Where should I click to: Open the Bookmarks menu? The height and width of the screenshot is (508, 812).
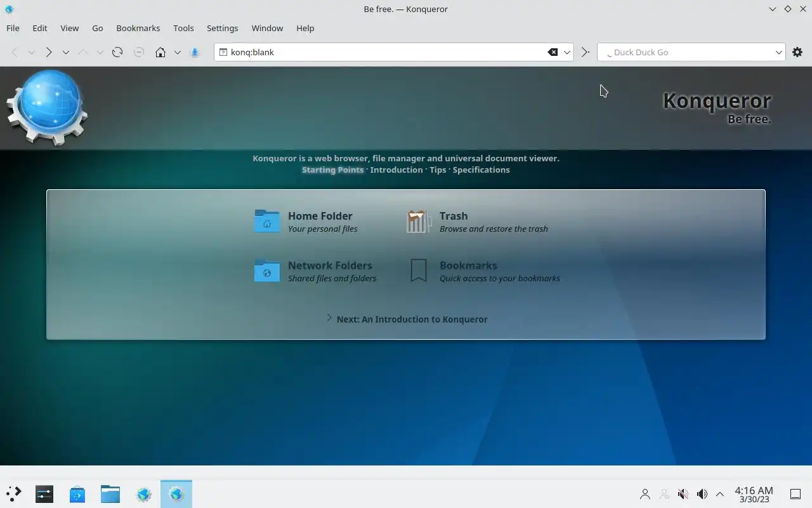click(138, 28)
